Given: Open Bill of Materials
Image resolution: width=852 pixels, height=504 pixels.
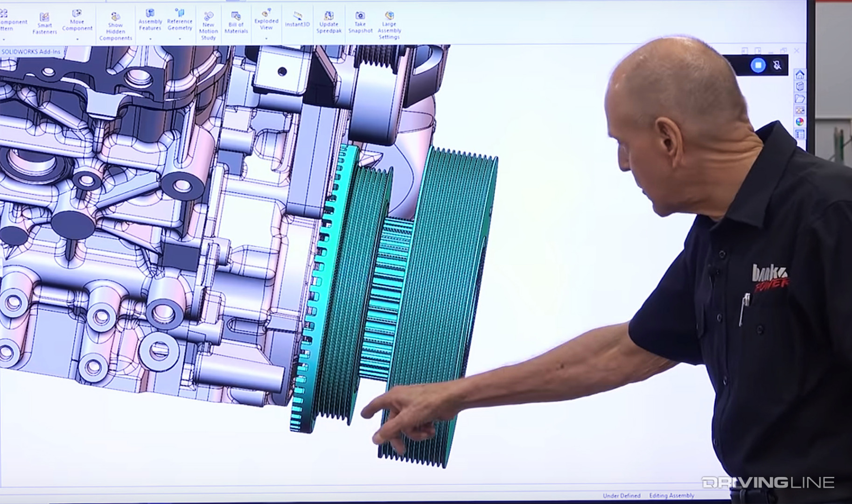Looking at the screenshot, I should (x=236, y=23).
